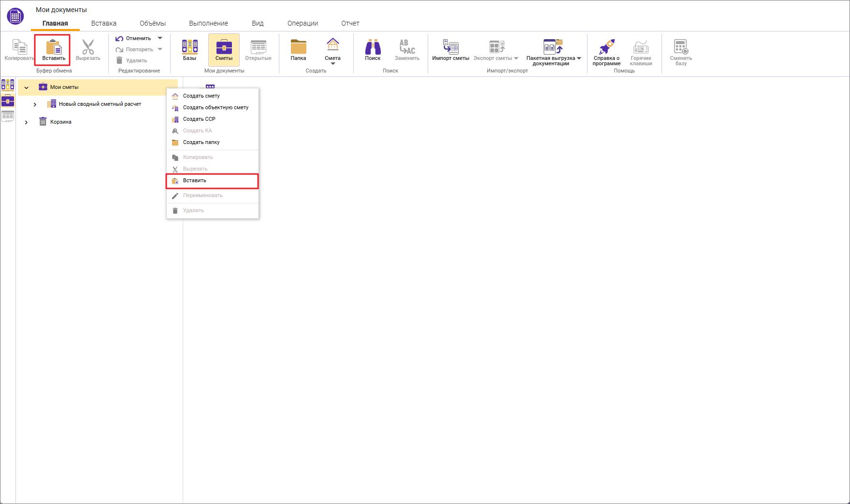Open the Отменить history dropdown arrow

pyautogui.click(x=160, y=38)
